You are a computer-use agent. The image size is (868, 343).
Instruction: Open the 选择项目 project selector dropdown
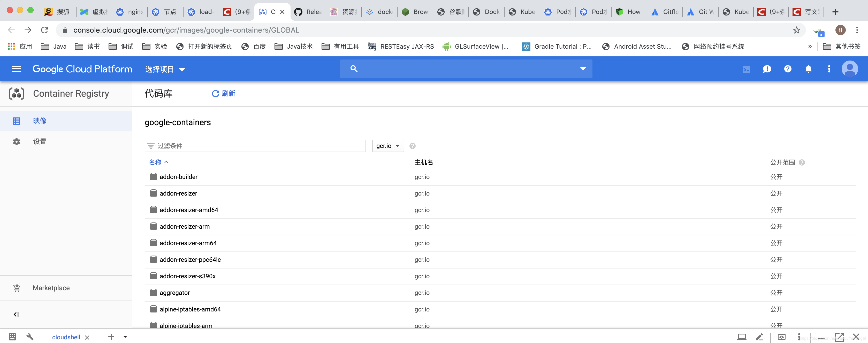pos(165,70)
